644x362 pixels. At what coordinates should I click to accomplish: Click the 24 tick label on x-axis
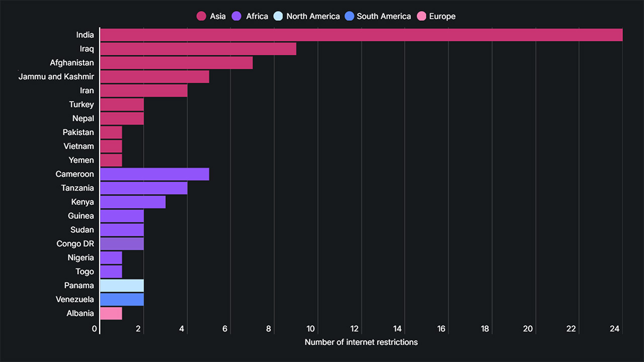click(x=615, y=328)
